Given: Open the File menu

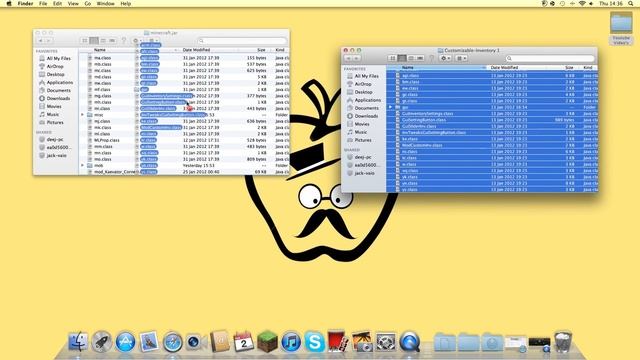Looking at the screenshot, I should tap(43, 3).
